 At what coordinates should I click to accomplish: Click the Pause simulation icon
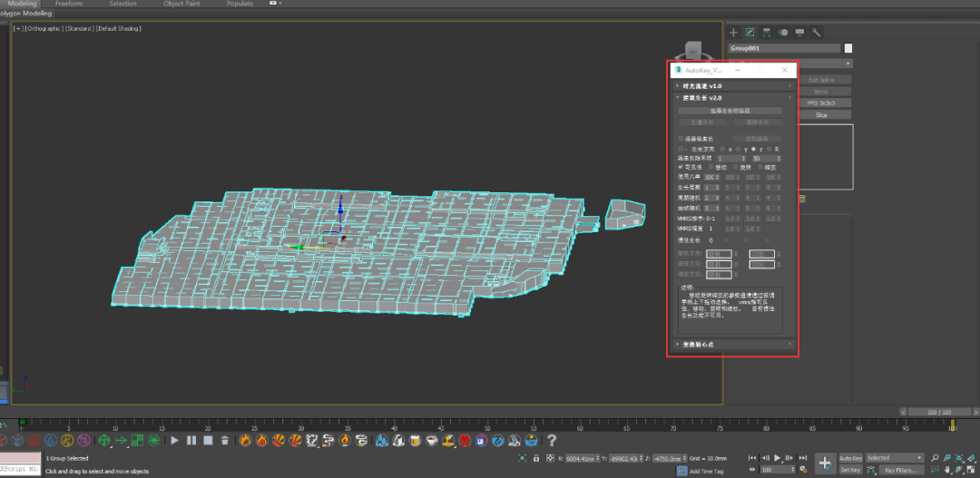[x=191, y=441]
